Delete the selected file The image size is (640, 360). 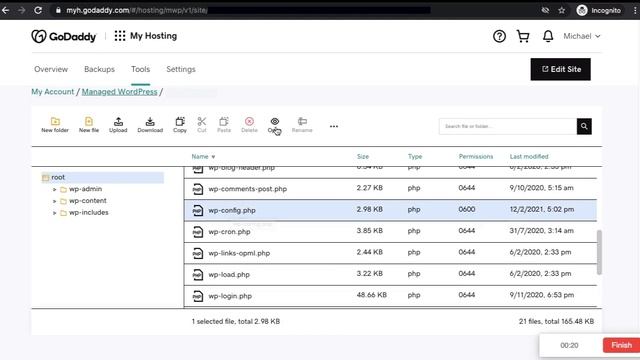pyautogui.click(x=249, y=124)
